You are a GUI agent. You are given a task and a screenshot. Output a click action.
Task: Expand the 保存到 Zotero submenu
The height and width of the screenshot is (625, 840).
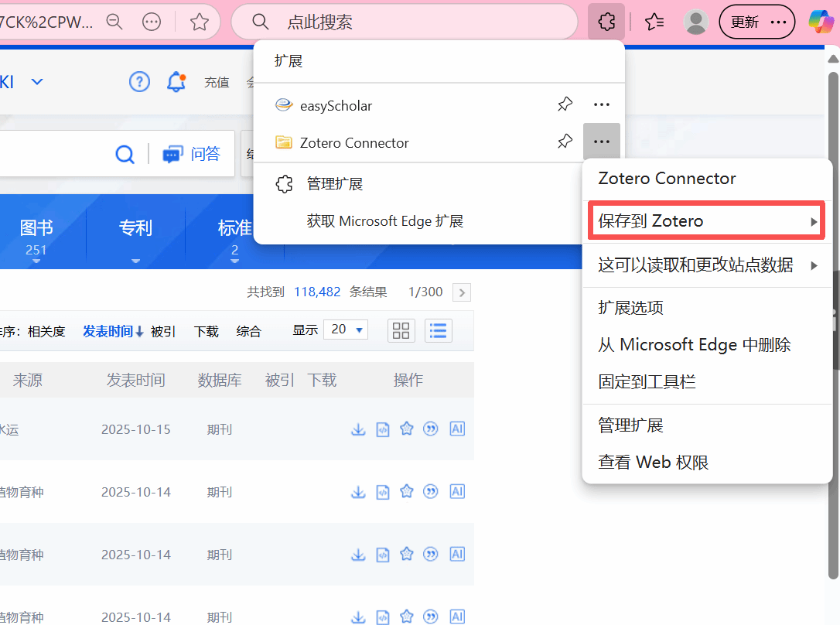(707, 220)
